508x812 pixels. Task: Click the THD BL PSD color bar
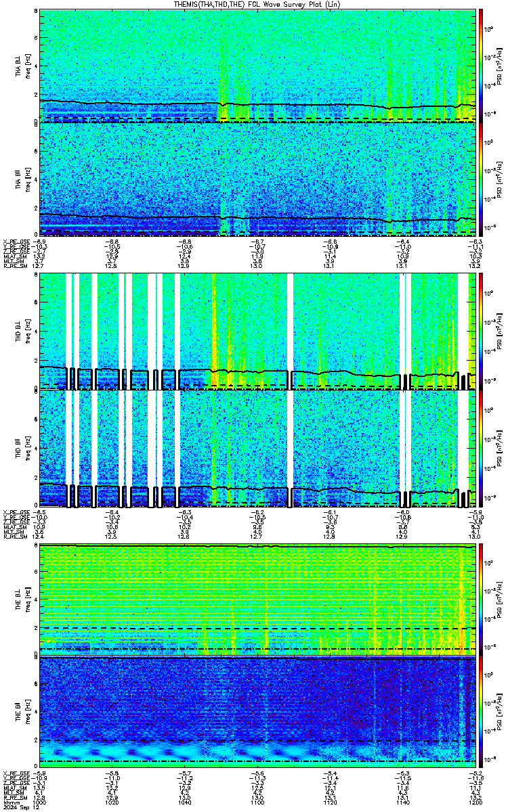[482, 332]
